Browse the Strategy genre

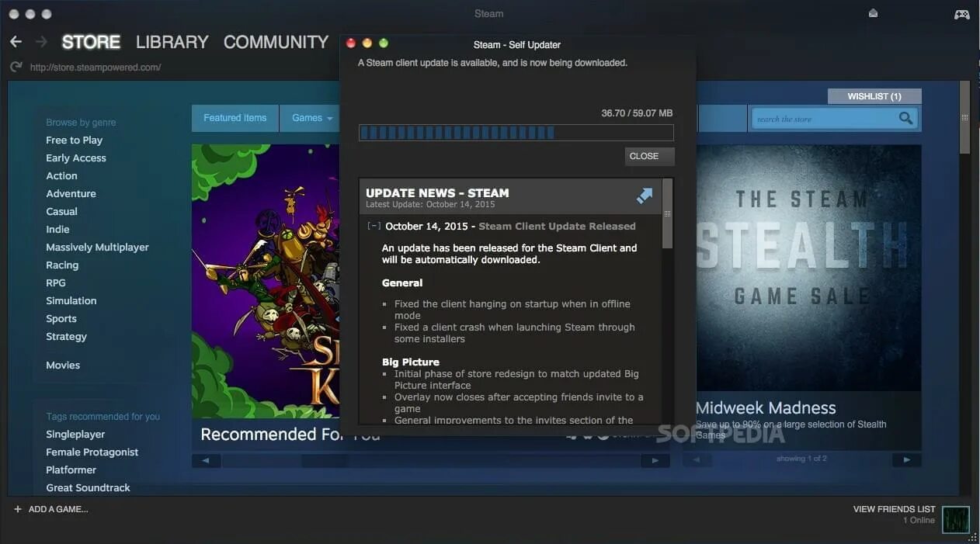point(66,337)
